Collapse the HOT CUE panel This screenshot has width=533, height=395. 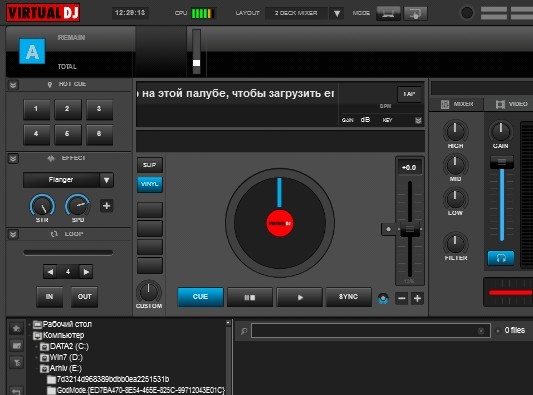[x=13, y=84]
